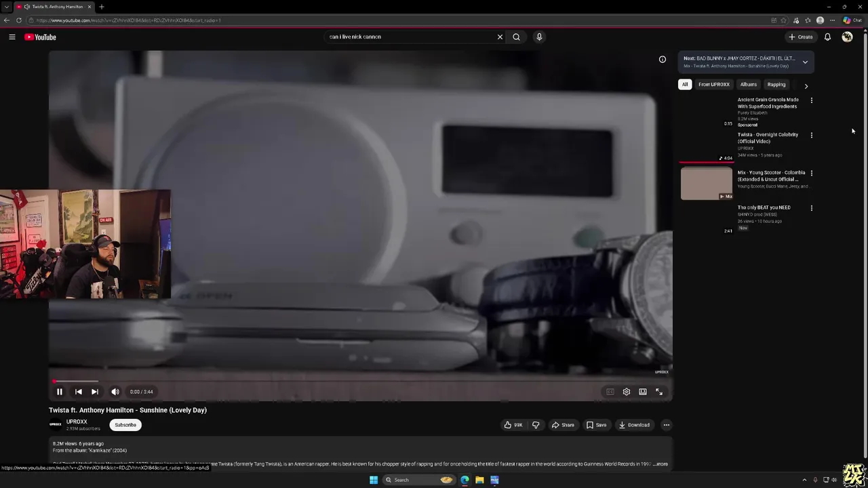
Task: Open the tab search dropdown arrow
Action: [7, 7]
